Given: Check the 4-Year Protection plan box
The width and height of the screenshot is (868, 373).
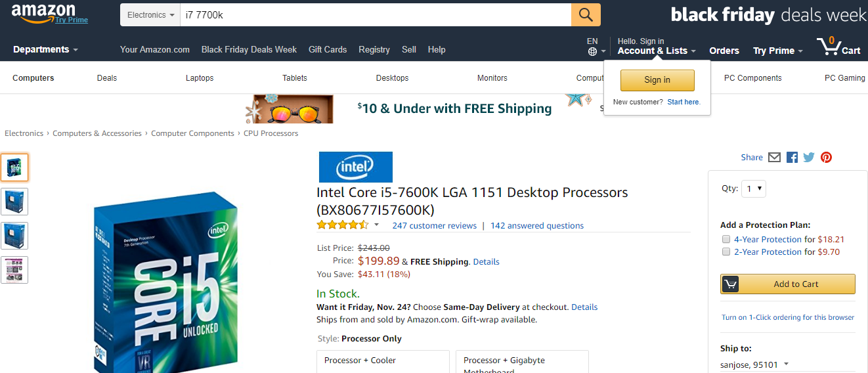Looking at the screenshot, I should coord(726,239).
